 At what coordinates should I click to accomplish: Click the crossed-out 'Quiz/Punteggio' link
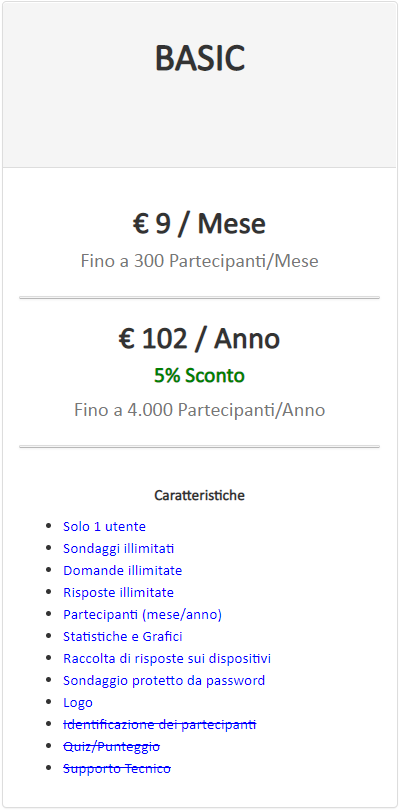(111, 747)
